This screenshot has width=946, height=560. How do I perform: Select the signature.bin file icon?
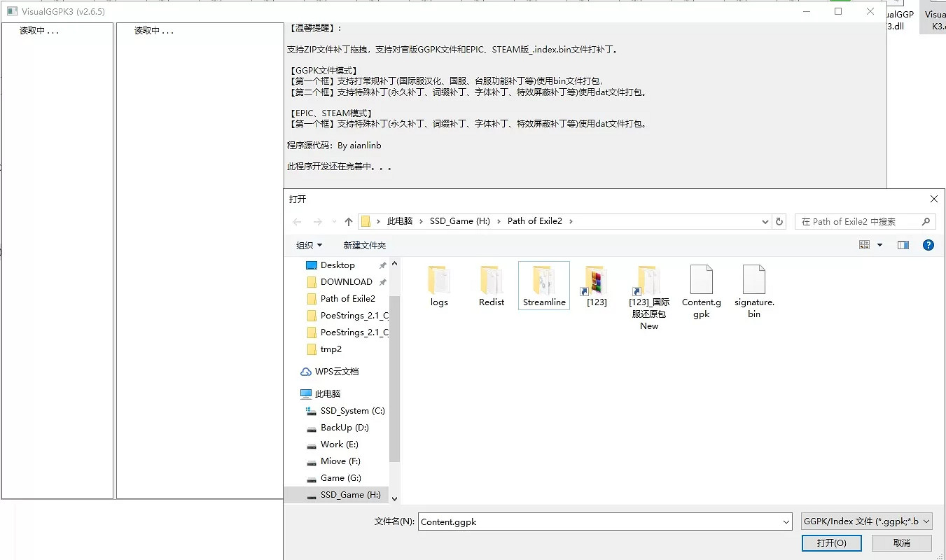[x=753, y=280]
